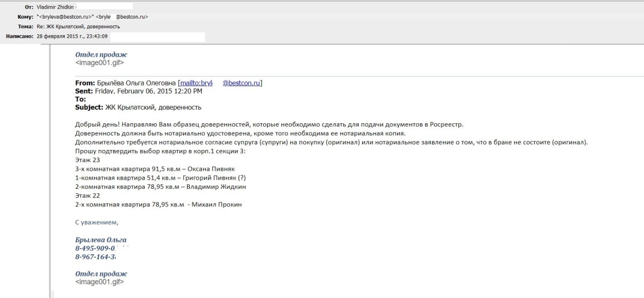Click the top image001.gif attachment placeholder
This screenshot has width=644, height=298.
100,63
